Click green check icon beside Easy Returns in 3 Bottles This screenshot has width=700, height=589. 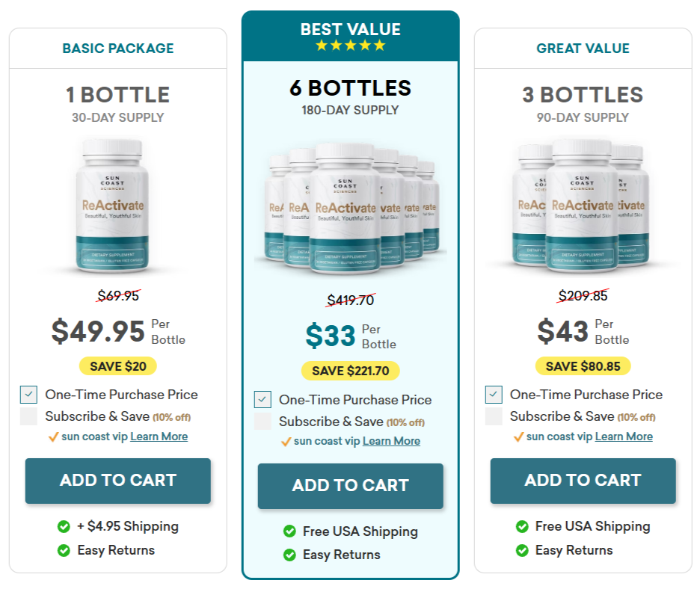(x=522, y=551)
